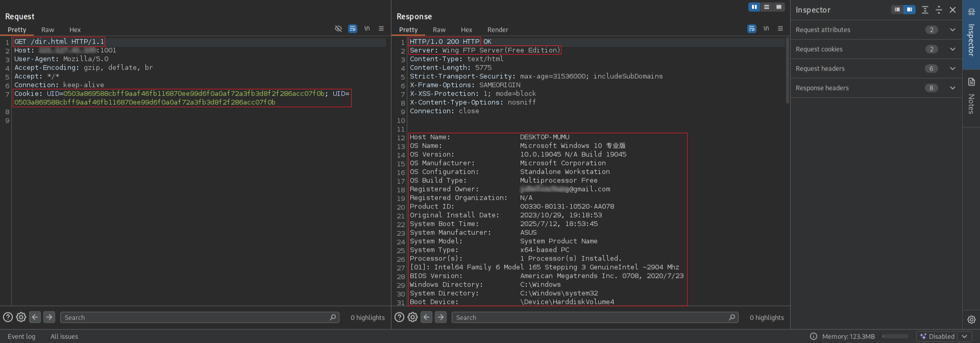Viewport: 980px width, 343px height.
Task: Switch Response view to Hex tab
Action: click(467, 30)
